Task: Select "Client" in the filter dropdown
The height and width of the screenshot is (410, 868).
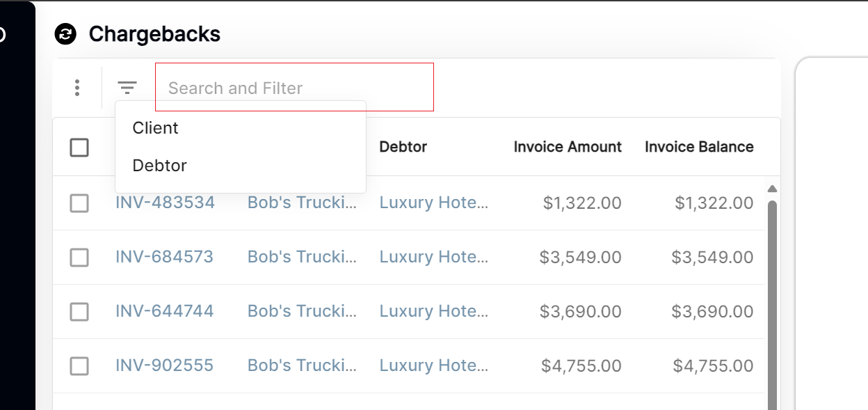Action: coord(155,127)
